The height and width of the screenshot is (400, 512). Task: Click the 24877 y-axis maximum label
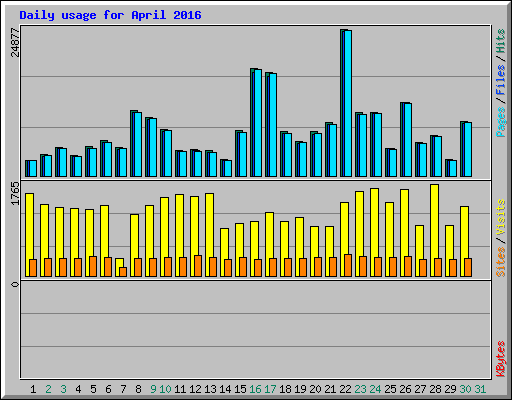[x=15, y=42]
